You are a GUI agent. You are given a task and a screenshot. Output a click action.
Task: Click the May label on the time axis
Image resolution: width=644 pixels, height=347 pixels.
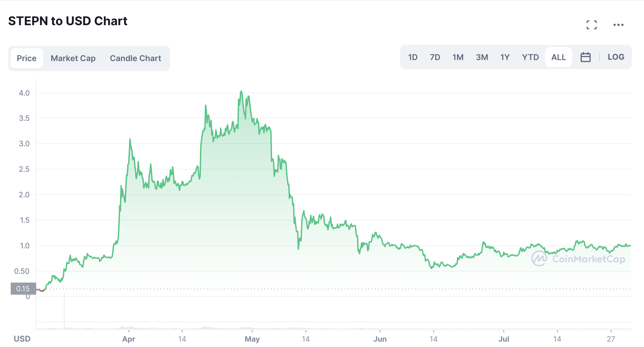tap(252, 339)
